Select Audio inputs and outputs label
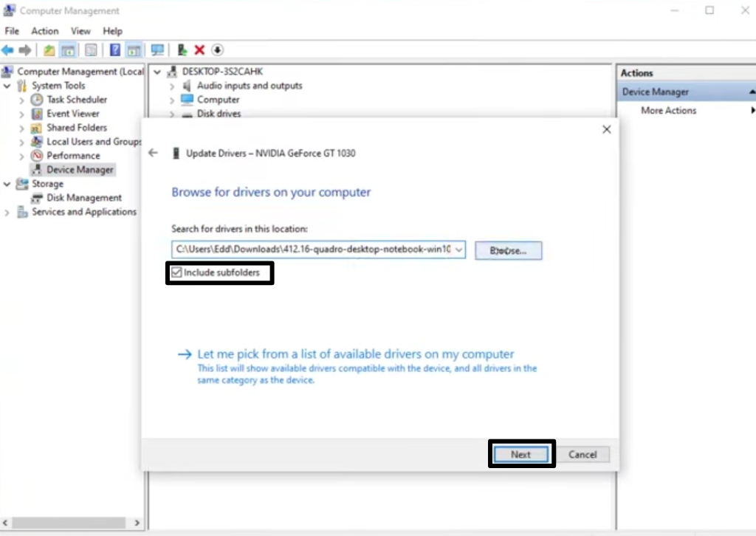This screenshot has height=536, width=756. click(250, 86)
